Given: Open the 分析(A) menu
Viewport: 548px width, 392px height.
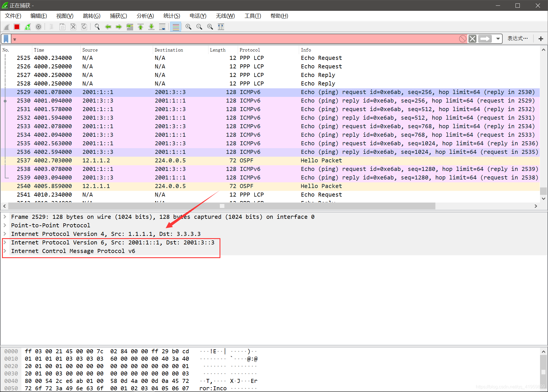Looking at the screenshot, I should tap(145, 16).
